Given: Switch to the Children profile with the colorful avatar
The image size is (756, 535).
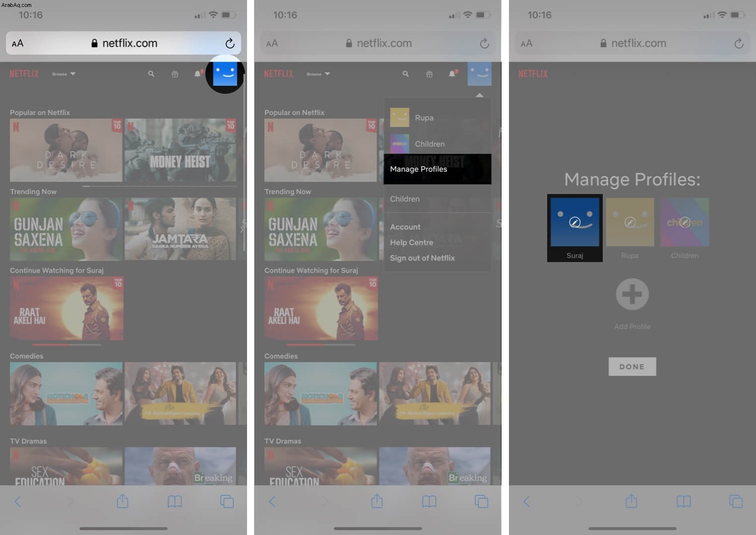Looking at the screenshot, I should click(x=417, y=144).
